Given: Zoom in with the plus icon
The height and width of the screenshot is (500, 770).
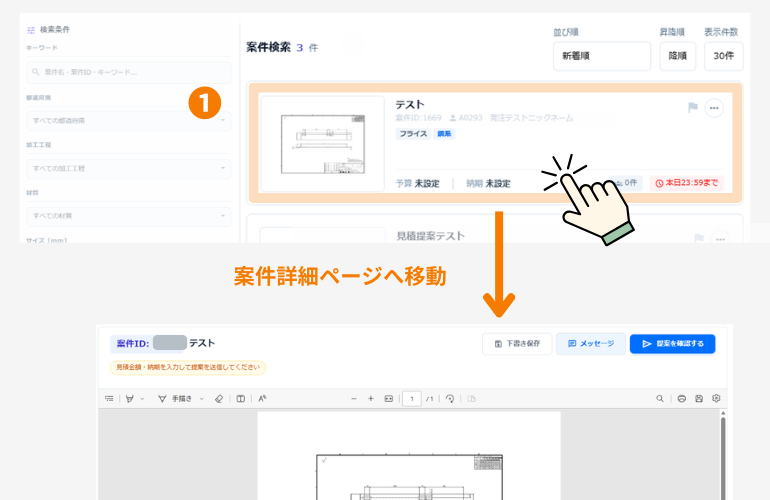Looking at the screenshot, I should tap(371, 399).
